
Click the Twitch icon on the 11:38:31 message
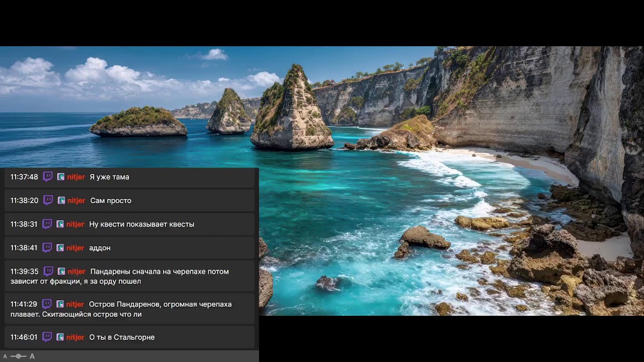click(47, 224)
